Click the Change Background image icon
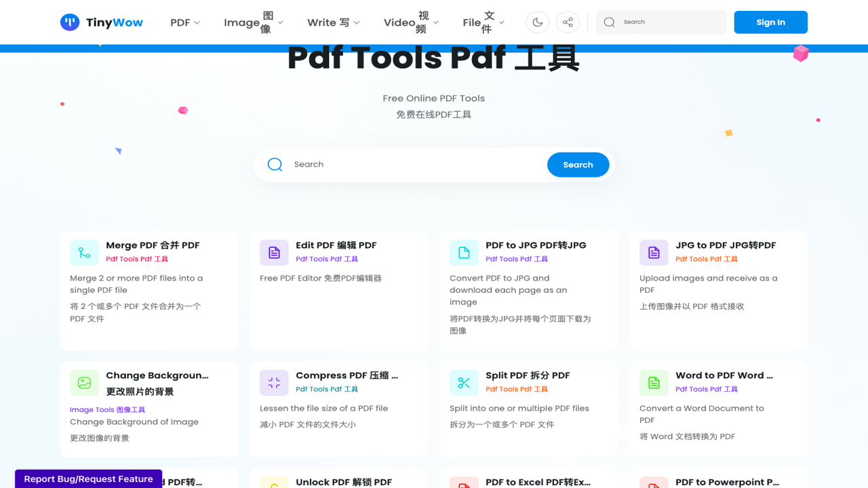Image resolution: width=868 pixels, height=488 pixels. pos(84,383)
